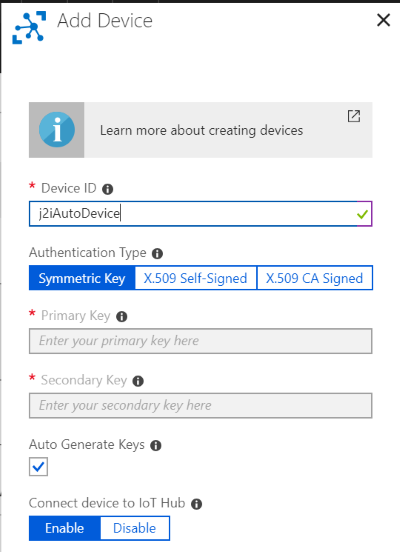Close the Add Device panel

click(x=383, y=20)
